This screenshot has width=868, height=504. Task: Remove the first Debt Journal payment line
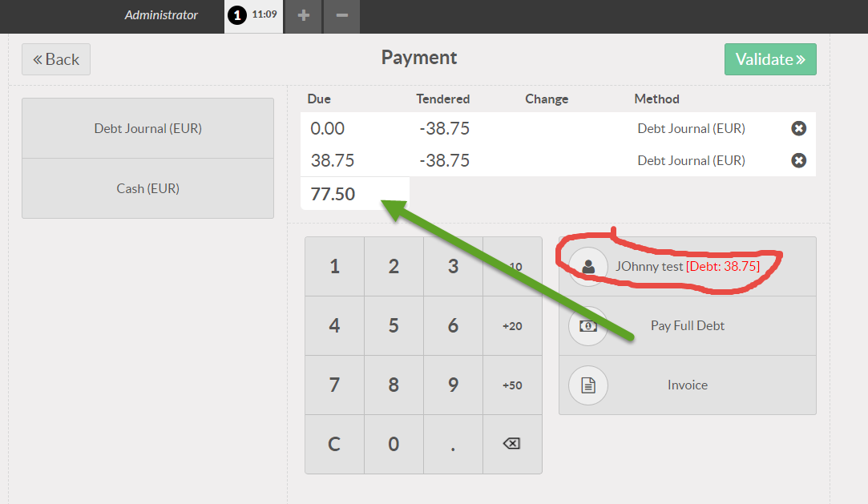pyautogui.click(x=798, y=127)
